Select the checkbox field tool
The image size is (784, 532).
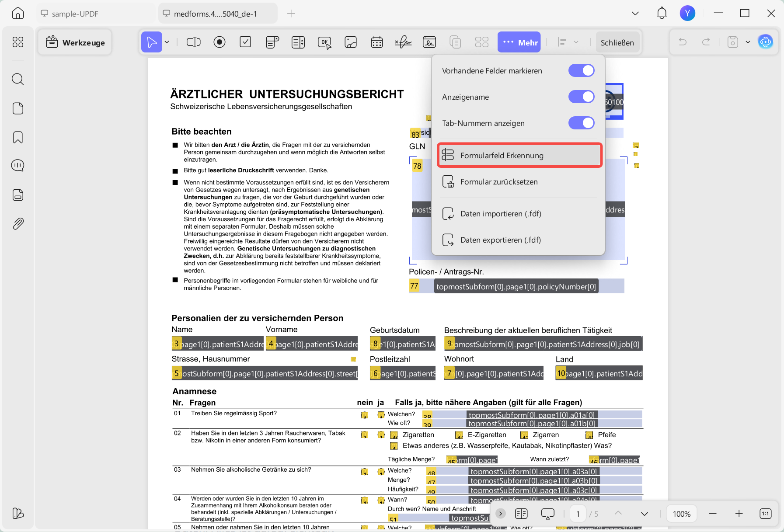click(x=246, y=42)
